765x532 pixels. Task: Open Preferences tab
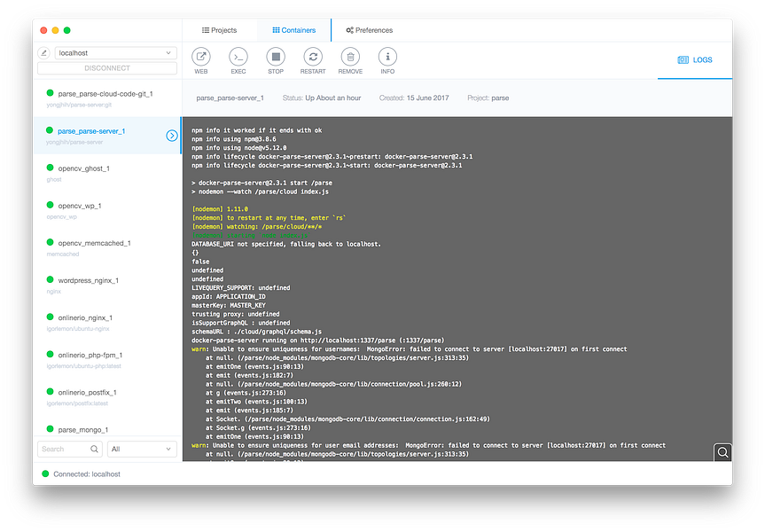370,30
